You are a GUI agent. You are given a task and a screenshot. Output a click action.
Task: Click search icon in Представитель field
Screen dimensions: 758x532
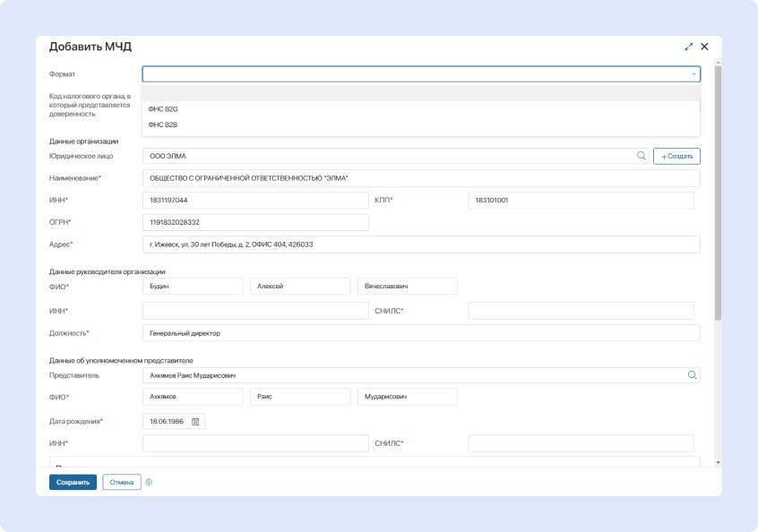coord(692,375)
